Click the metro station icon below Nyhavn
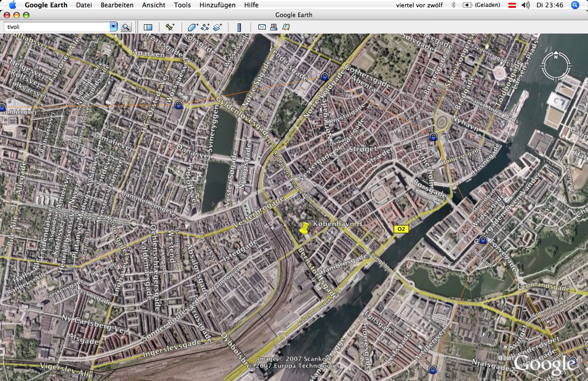This screenshot has width=588, height=381. pyautogui.click(x=433, y=136)
